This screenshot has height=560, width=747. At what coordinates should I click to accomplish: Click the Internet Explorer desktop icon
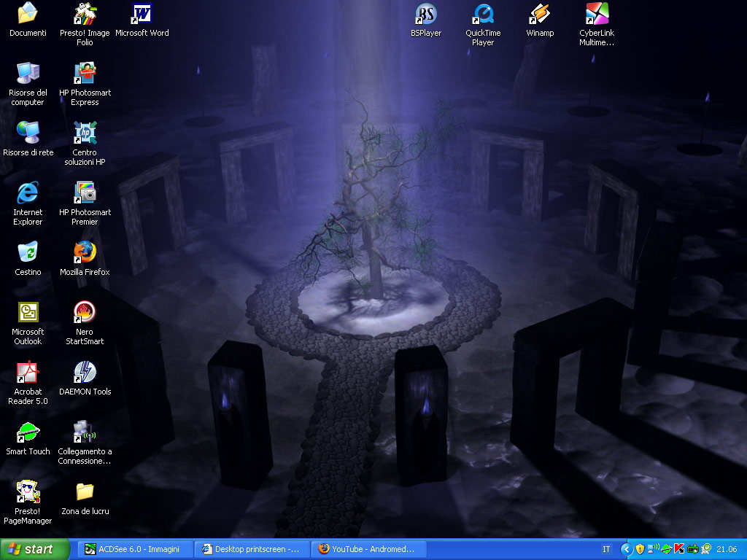[x=28, y=193]
